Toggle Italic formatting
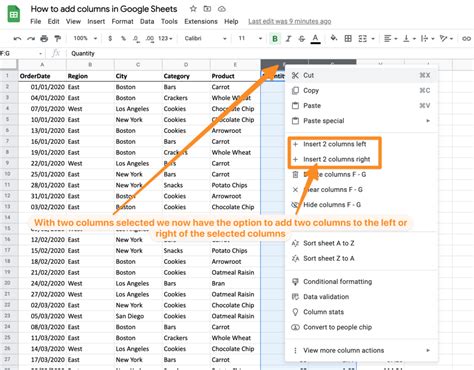Screen dimensions: 474x370 click(x=289, y=39)
